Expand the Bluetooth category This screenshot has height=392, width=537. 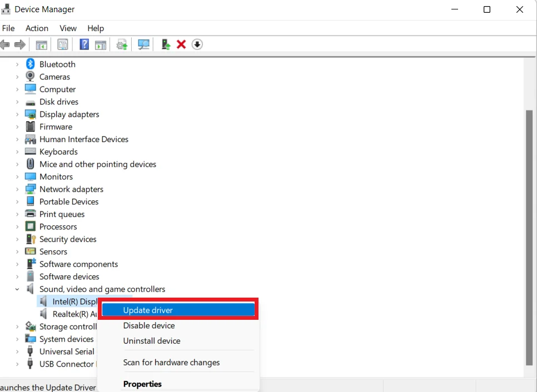point(17,64)
